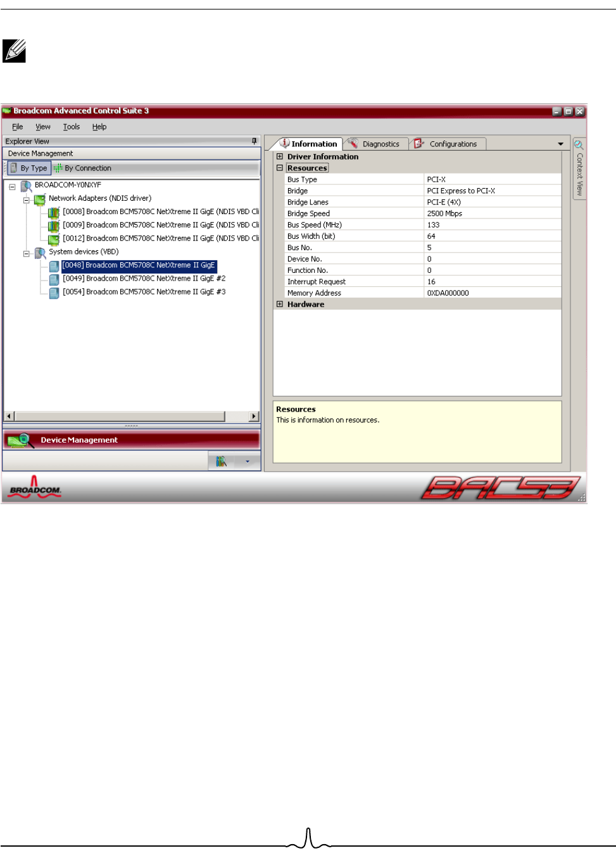Collapse Network Adapters (NDIS driver) node
The image size is (616, 853).
(x=27, y=200)
